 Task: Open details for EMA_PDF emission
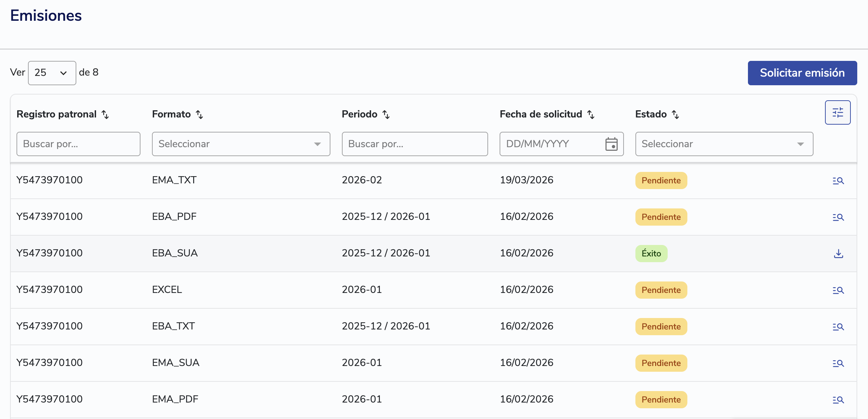click(838, 400)
